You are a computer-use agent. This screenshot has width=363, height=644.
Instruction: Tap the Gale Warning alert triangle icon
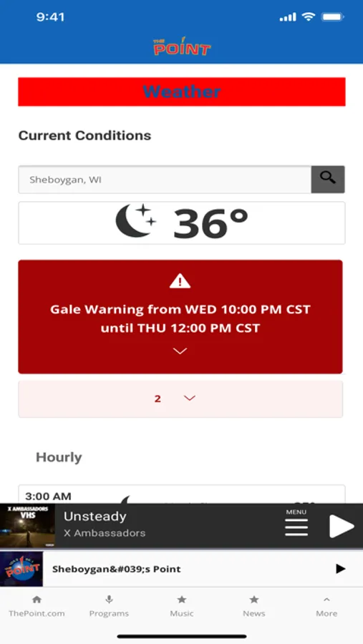(180, 281)
